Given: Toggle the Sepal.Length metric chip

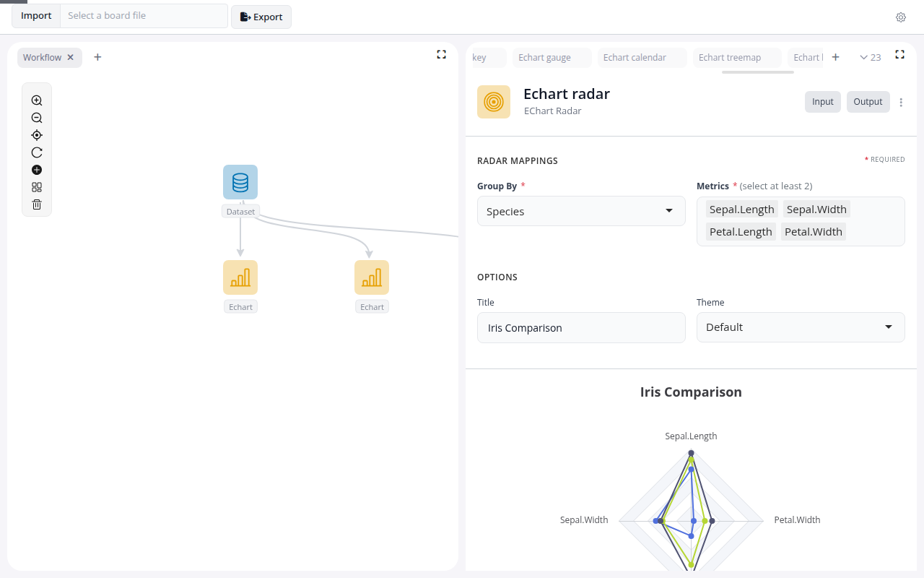Looking at the screenshot, I should point(741,209).
